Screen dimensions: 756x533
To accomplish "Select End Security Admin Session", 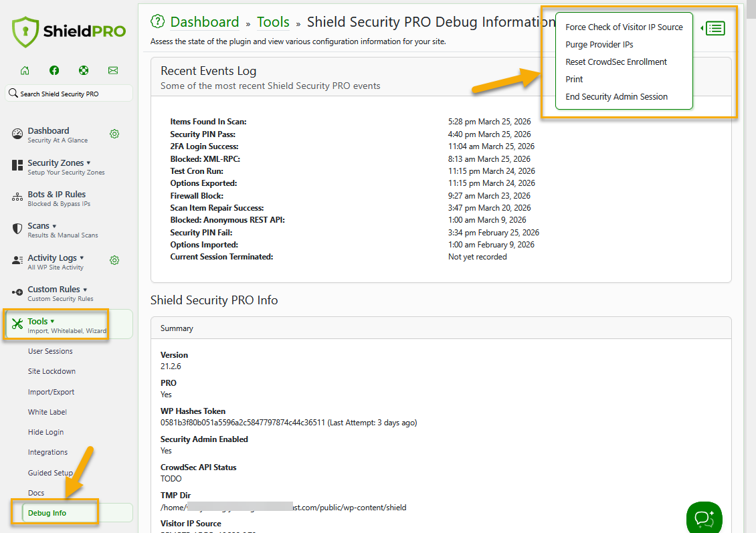I will 616,96.
